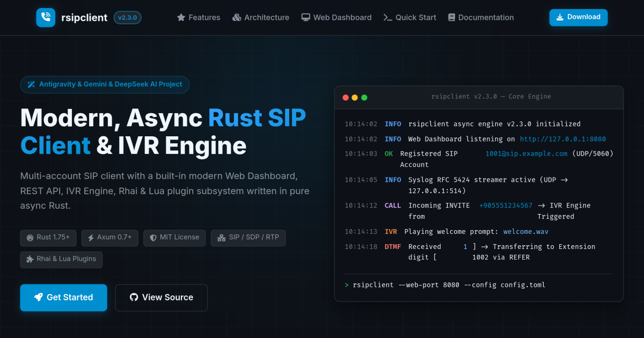Click the magic wand icon in AI Project badge

pos(31,84)
